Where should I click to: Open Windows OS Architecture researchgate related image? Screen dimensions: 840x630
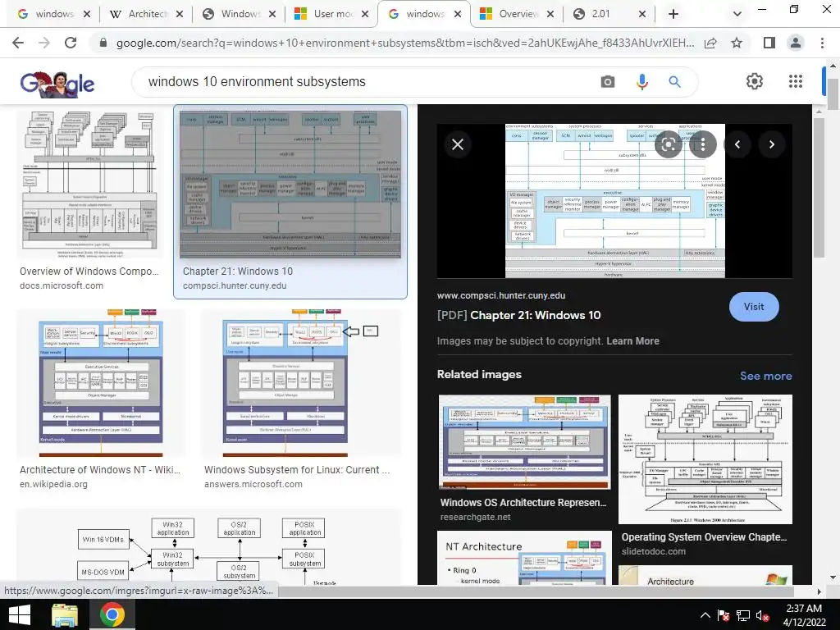click(524, 442)
